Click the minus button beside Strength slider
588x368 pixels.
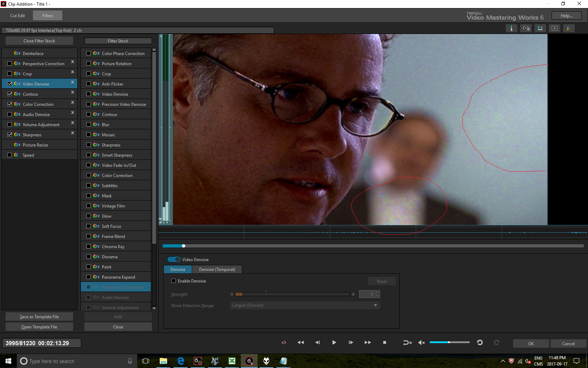click(x=232, y=294)
